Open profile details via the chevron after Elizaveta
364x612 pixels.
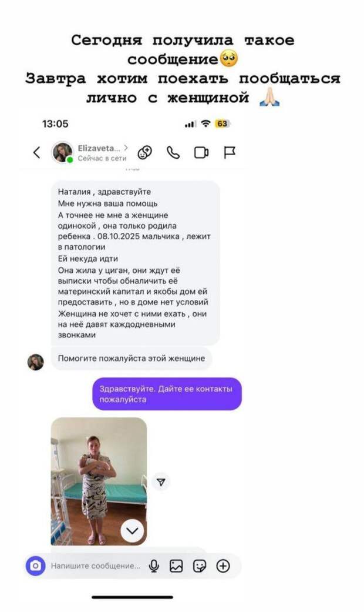tap(126, 148)
